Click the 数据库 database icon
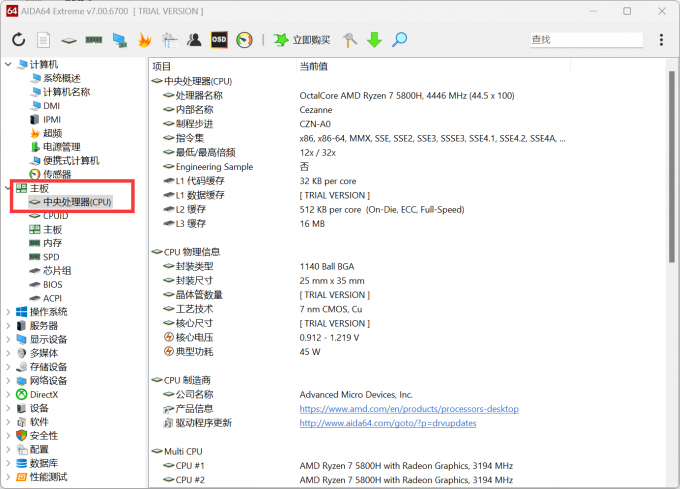Screen dimensions: 680x489 tap(21, 463)
